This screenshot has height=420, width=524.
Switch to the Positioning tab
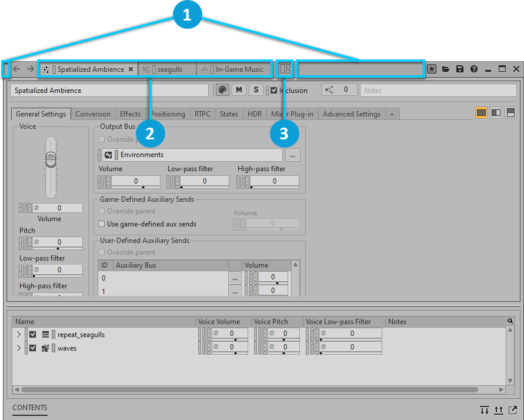click(x=168, y=114)
